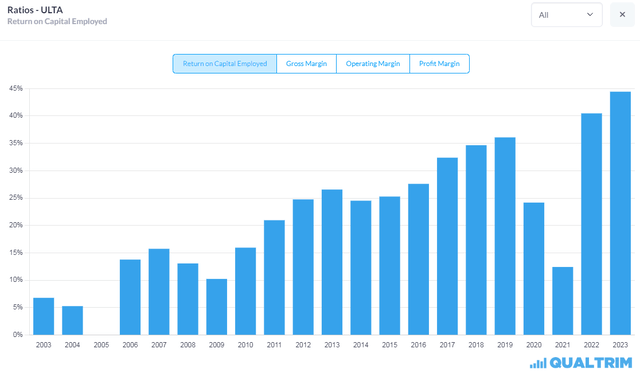The image size is (640, 372).
Task: Click the Return on Capital Employed subtitle
Action: [57, 21]
